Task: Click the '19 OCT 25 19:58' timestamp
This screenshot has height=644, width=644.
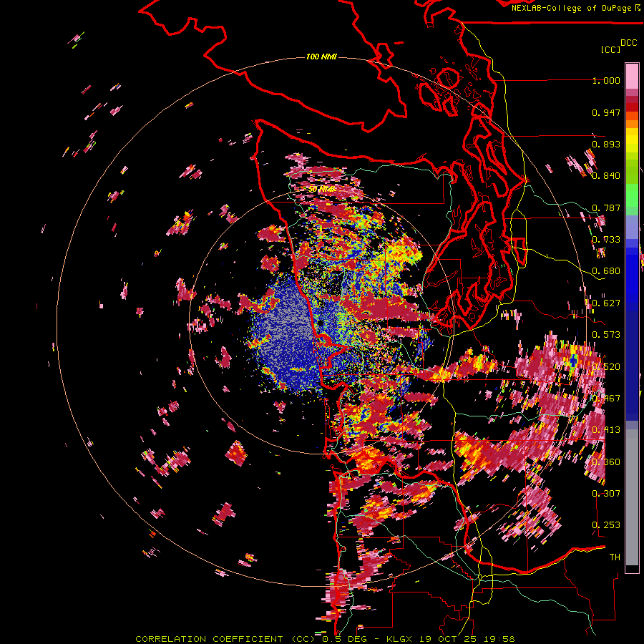Action: (466, 639)
